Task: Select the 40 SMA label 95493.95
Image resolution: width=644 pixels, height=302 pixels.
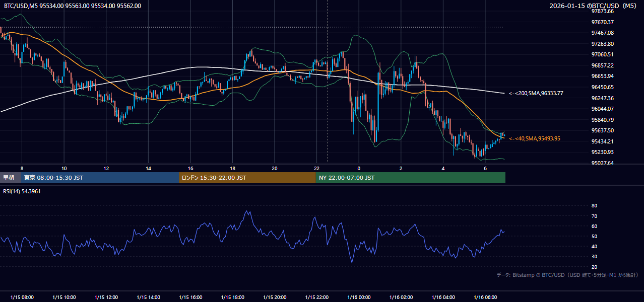Action: (x=535, y=138)
